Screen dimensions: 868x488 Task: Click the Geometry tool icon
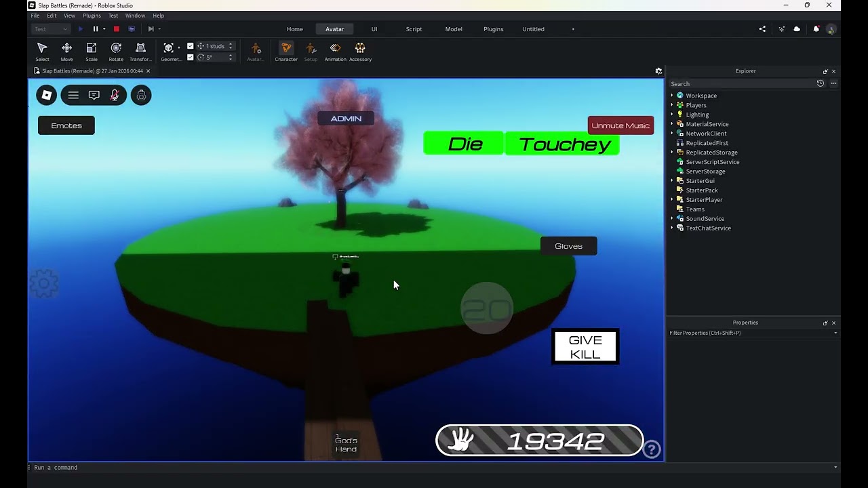click(x=168, y=48)
